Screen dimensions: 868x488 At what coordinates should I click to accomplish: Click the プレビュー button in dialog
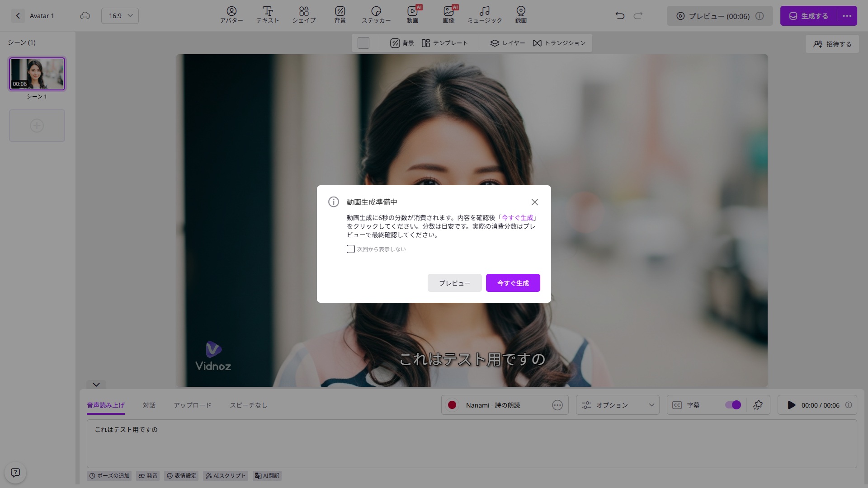point(454,283)
